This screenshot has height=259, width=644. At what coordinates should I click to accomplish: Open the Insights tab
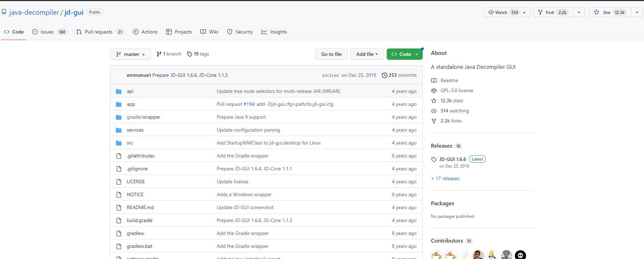pyautogui.click(x=274, y=32)
